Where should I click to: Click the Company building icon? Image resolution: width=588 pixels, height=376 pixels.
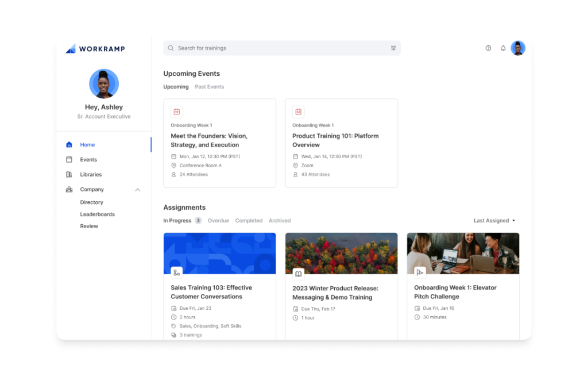pos(69,189)
